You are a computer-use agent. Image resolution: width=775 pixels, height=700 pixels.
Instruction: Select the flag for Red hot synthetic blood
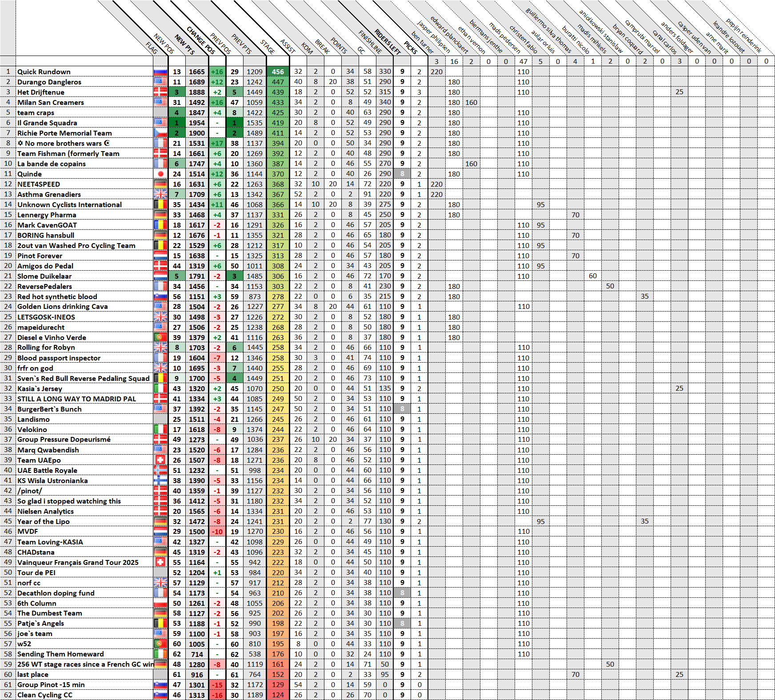pyautogui.click(x=160, y=296)
